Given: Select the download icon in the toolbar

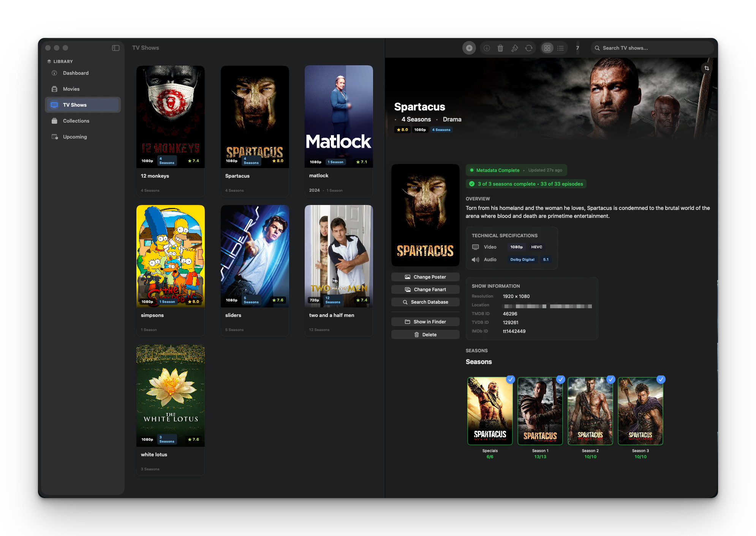Looking at the screenshot, I should (x=486, y=48).
